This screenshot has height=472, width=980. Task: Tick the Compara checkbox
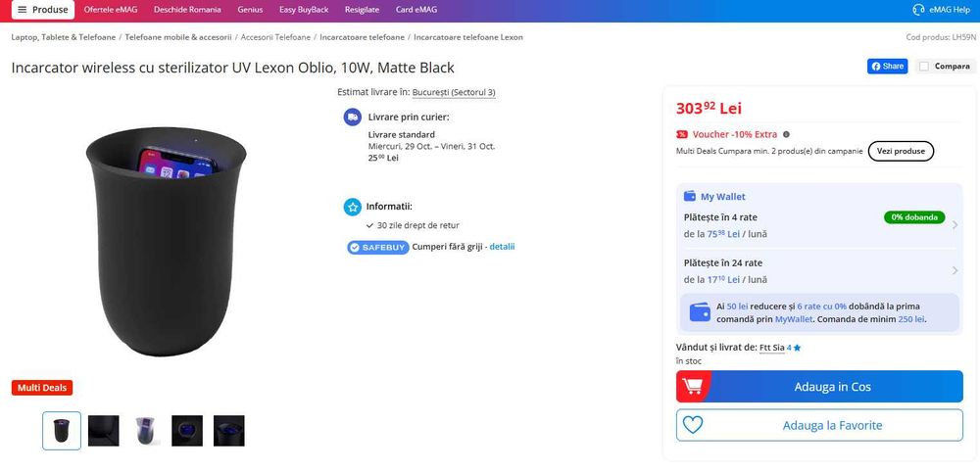(924, 67)
